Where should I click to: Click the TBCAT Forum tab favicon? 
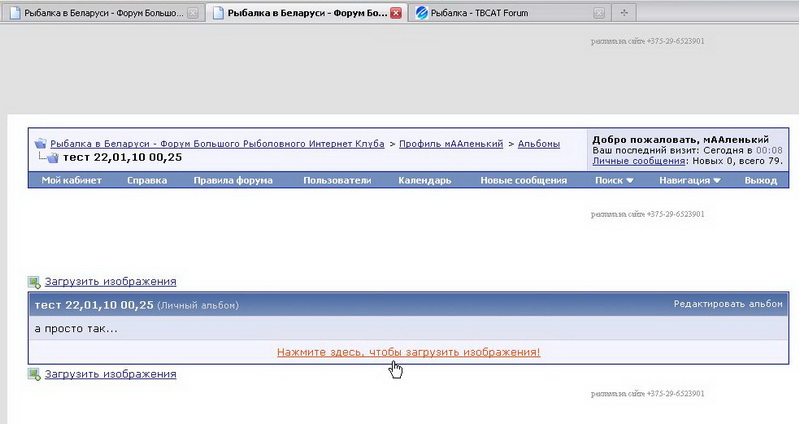(x=421, y=13)
